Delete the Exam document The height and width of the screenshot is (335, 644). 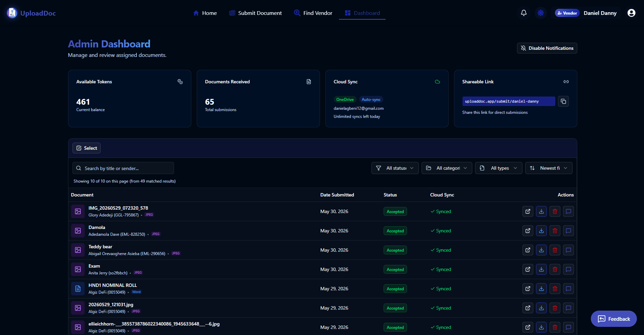click(x=555, y=269)
